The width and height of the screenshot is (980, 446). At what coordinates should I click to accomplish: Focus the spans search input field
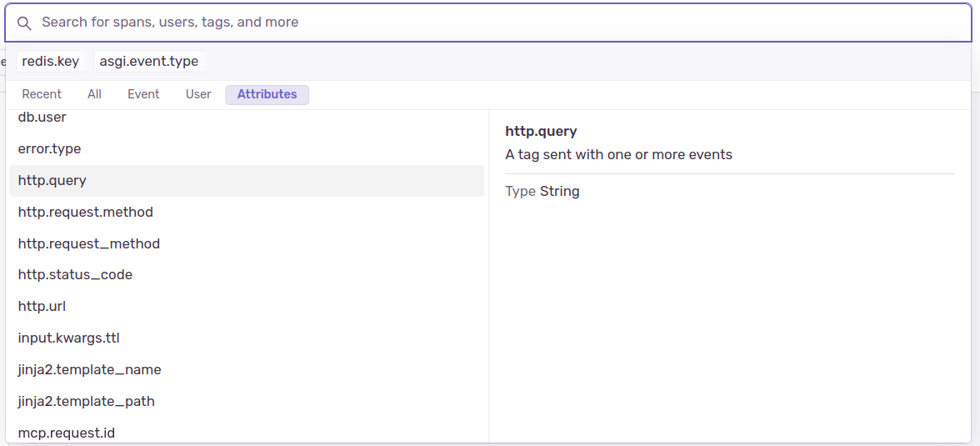pos(500,23)
